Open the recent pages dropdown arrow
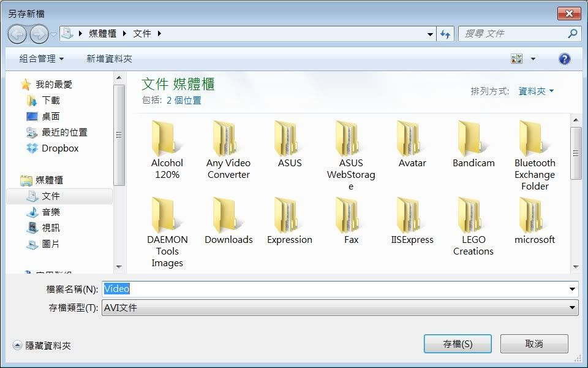Viewport: 588px width, 368px height. (x=54, y=34)
